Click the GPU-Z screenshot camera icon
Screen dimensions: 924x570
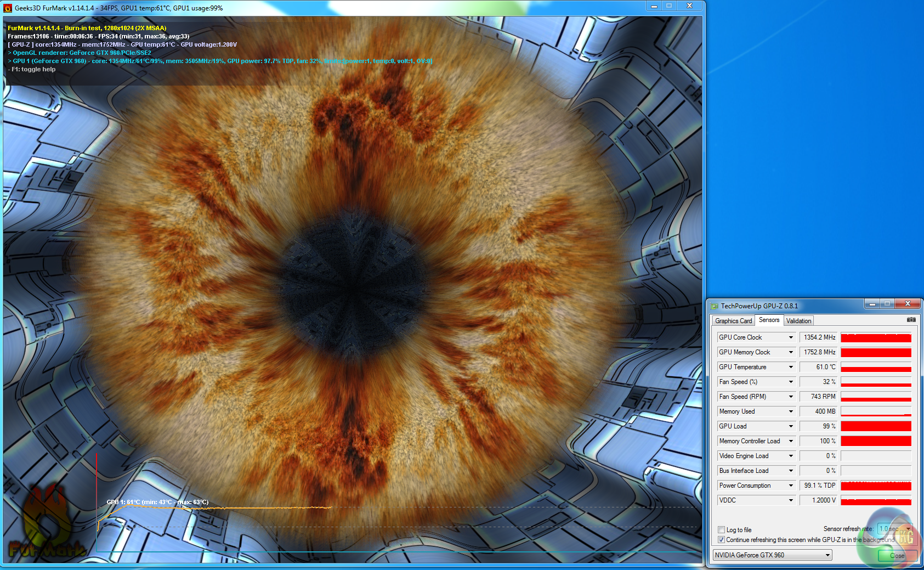[x=911, y=320]
